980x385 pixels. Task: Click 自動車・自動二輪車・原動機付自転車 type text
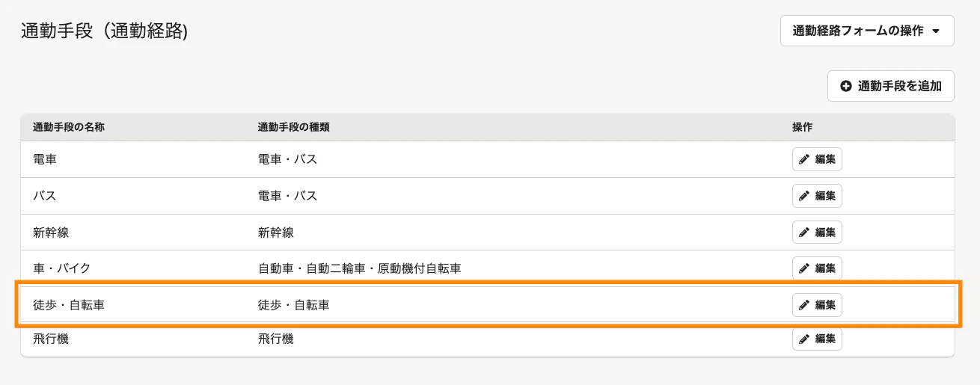click(x=358, y=268)
